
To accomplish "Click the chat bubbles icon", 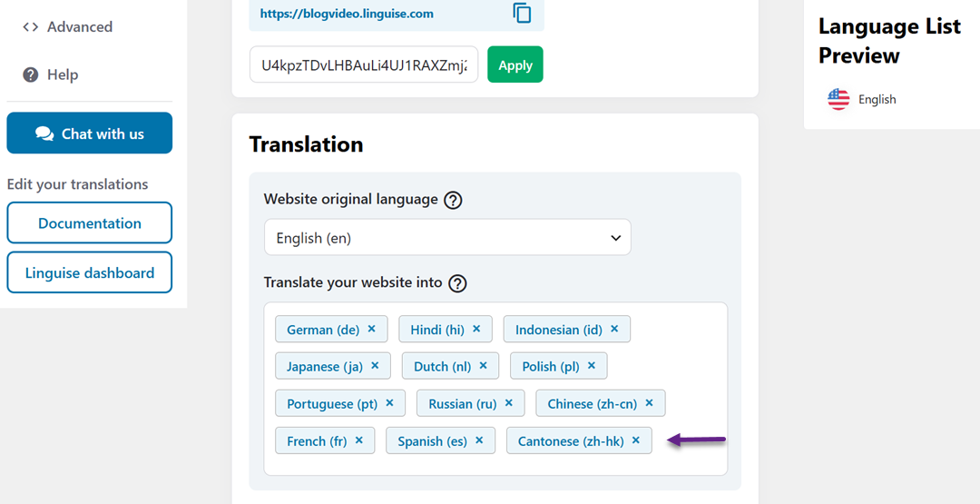I will [44, 133].
